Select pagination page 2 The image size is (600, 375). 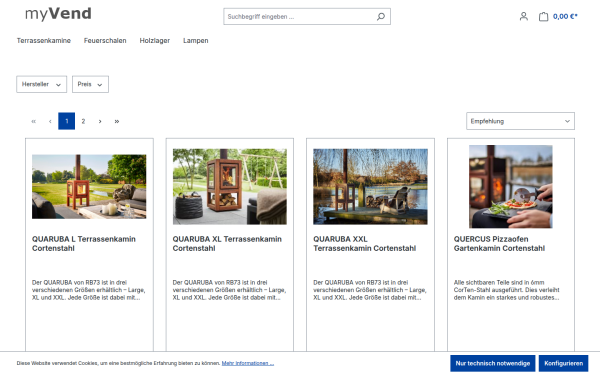click(83, 121)
